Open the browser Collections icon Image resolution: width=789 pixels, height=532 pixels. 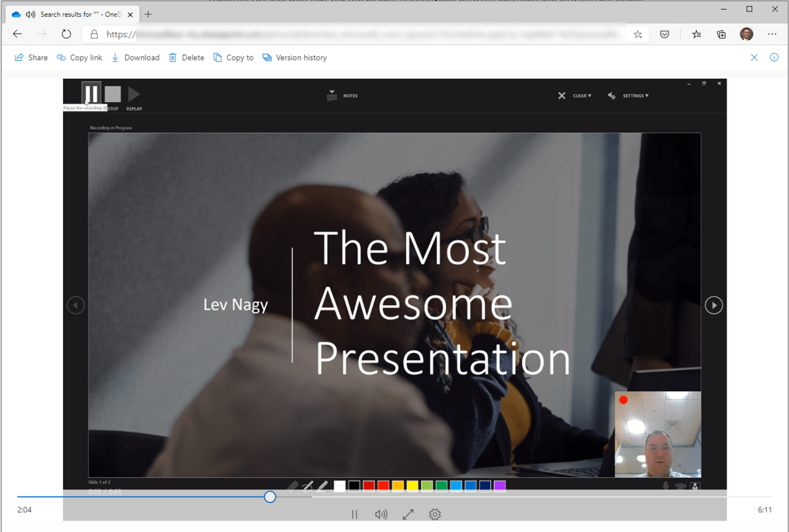721,34
